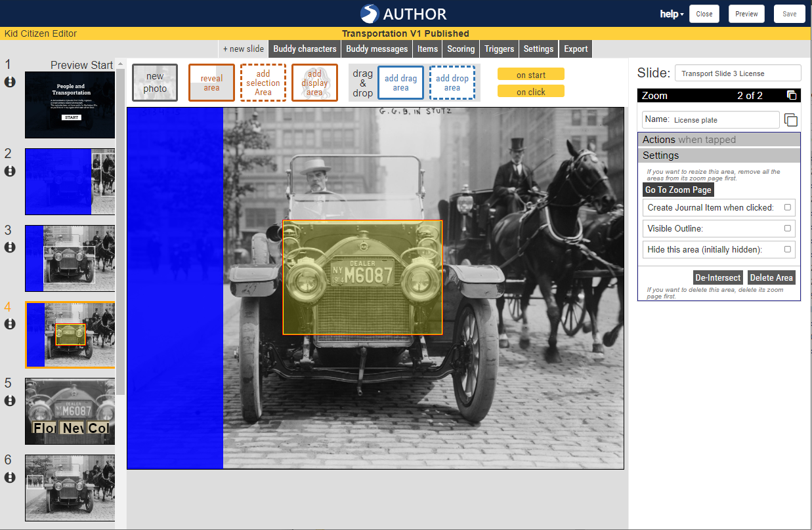The width and height of the screenshot is (812, 530).
Task: Duplicate the License plate area name
Action: (790, 119)
